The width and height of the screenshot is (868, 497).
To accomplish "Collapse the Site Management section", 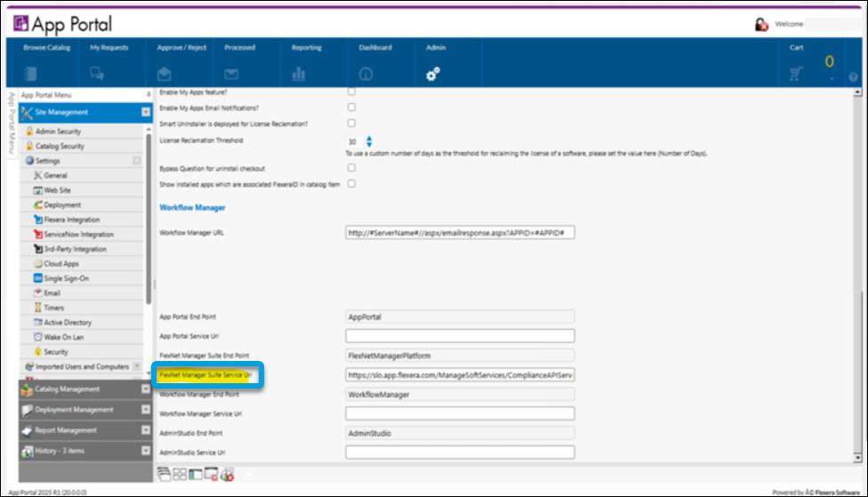I will [x=146, y=112].
